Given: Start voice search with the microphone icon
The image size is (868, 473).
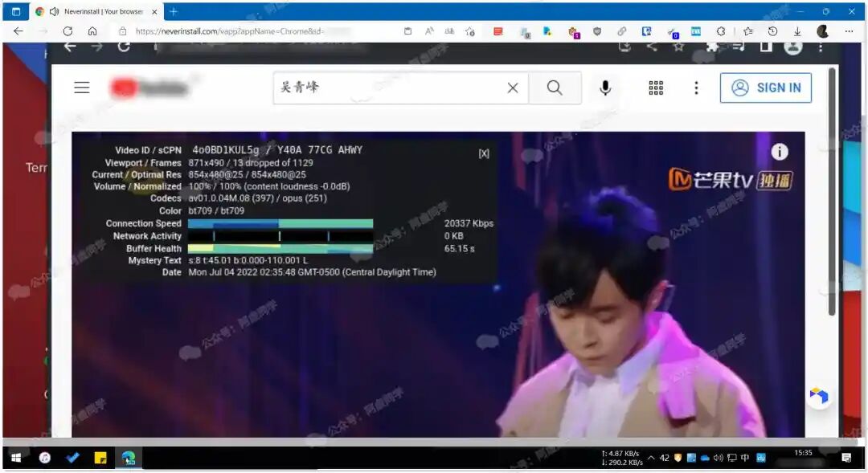Looking at the screenshot, I should click(x=605, y=88).
